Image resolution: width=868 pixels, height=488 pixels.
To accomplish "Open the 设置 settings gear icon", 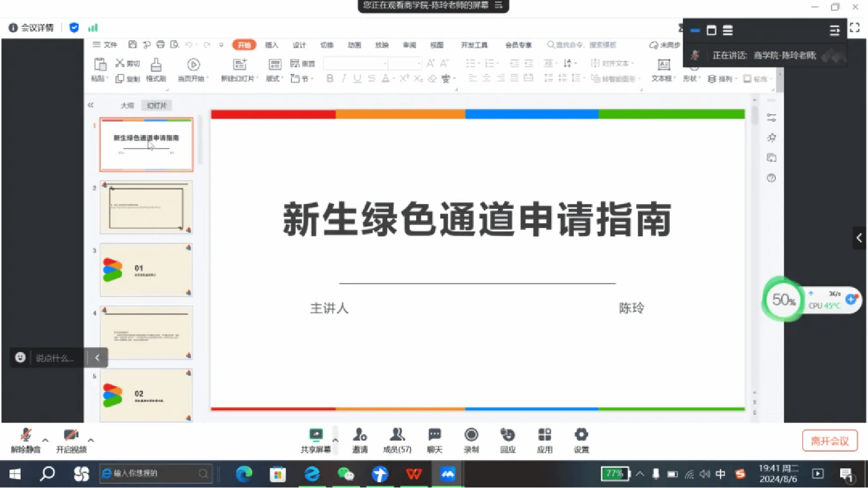I will [581, 435].
